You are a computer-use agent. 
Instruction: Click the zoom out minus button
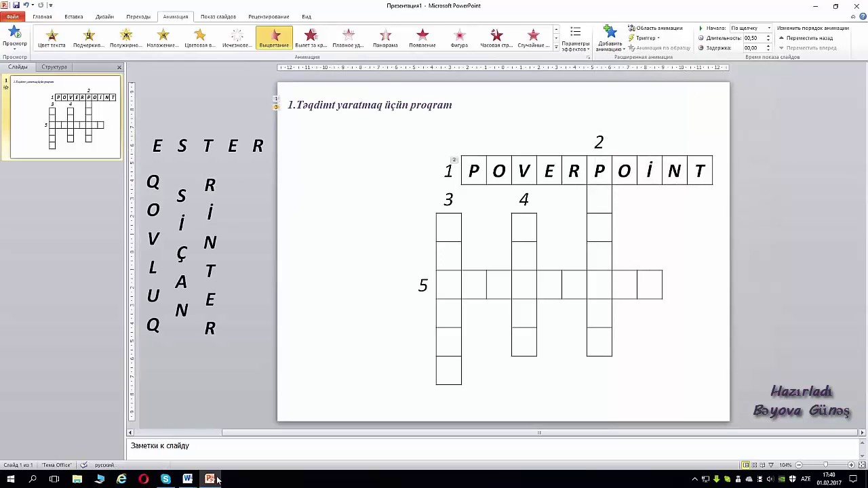(798, 465)
